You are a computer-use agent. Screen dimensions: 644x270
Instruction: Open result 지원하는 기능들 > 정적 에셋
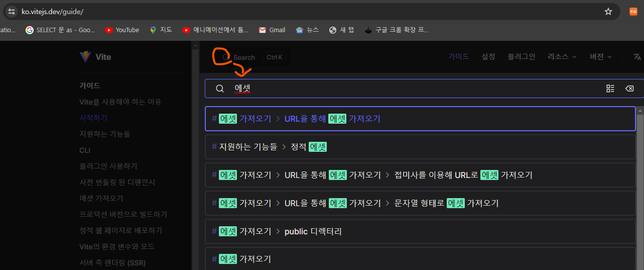(420, 147)
